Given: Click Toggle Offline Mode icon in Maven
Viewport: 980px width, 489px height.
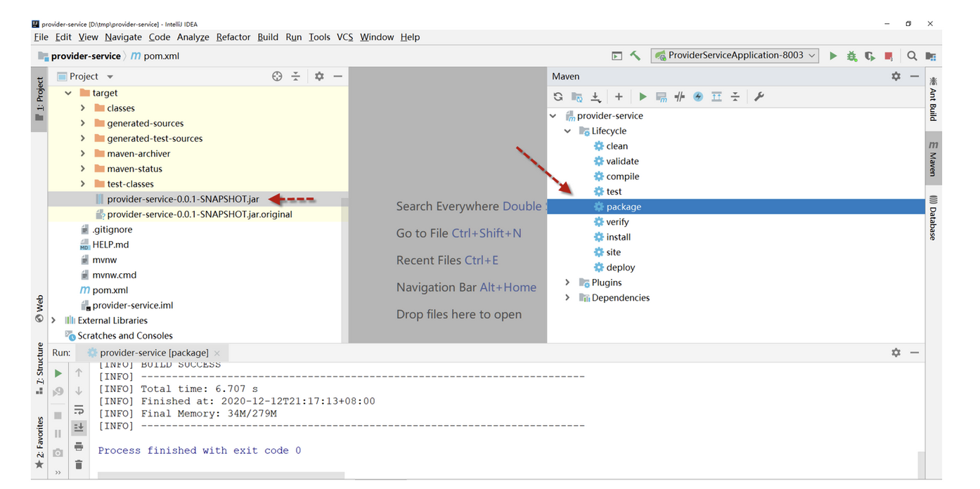Looking at the screenshot, I should pos(680,97).
